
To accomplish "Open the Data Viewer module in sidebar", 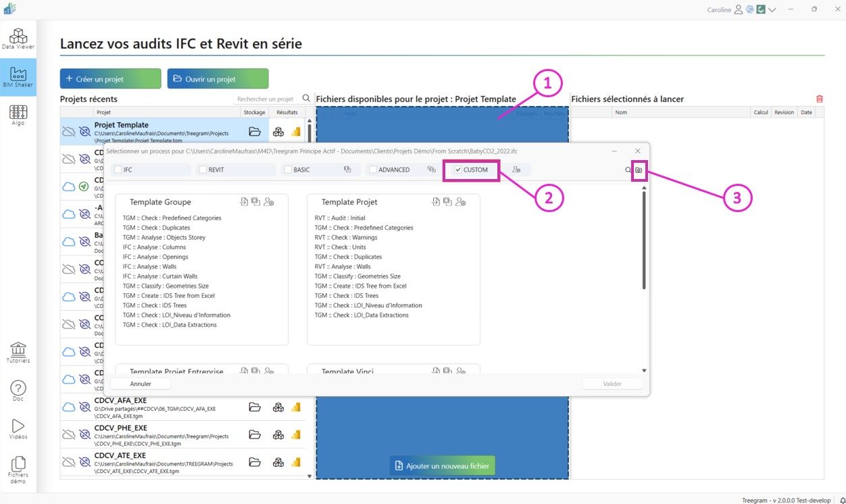I will [18, 39].
